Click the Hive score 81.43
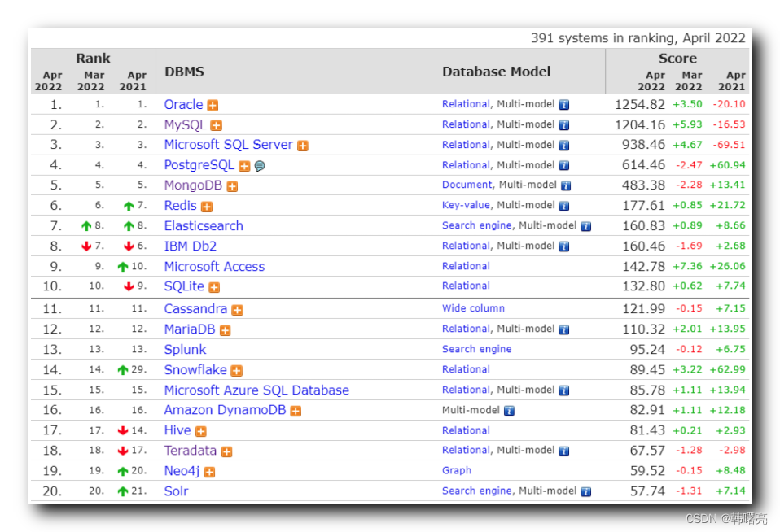The height and width of the screenshot is (532, 780). (x=647, y=430)
